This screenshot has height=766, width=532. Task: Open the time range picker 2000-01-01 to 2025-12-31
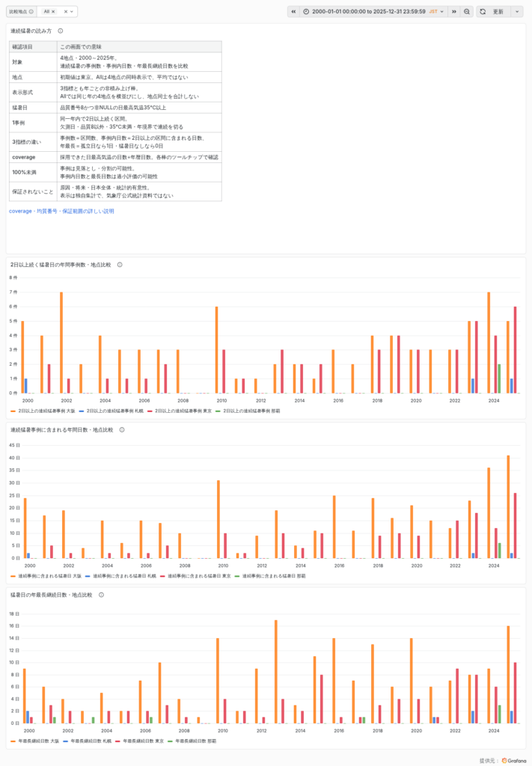coord(373,11)
